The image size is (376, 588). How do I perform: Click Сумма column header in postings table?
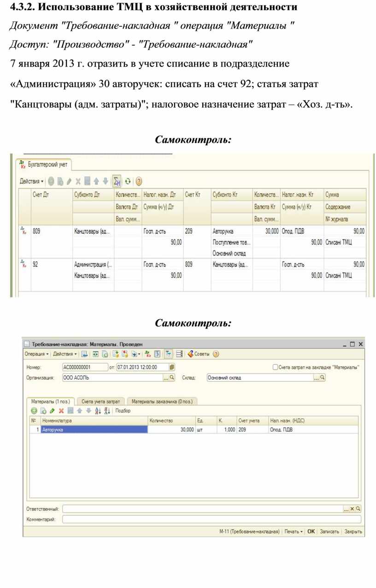coord(345,195)
